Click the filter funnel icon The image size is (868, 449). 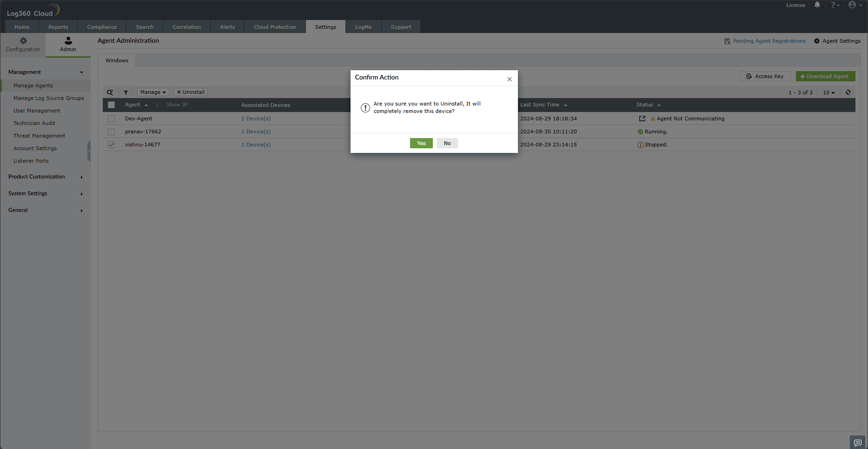click(x=126, y=92)
